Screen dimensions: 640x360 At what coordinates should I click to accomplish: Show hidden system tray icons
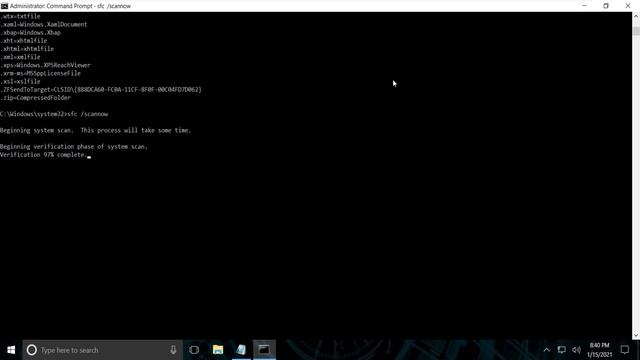(547, 350)
